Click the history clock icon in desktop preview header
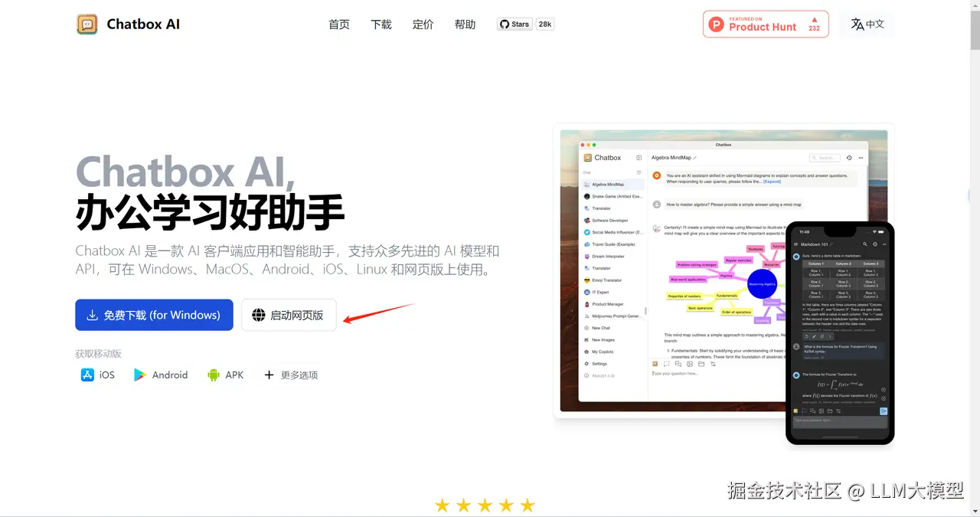This screenshot has width=980, height=517. (849, 158)
